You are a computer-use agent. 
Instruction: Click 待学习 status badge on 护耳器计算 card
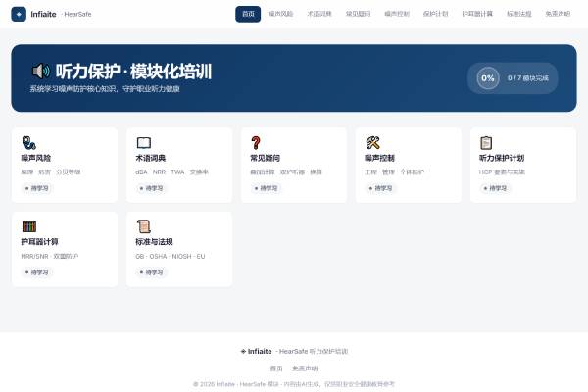click(x=37, y=272)
